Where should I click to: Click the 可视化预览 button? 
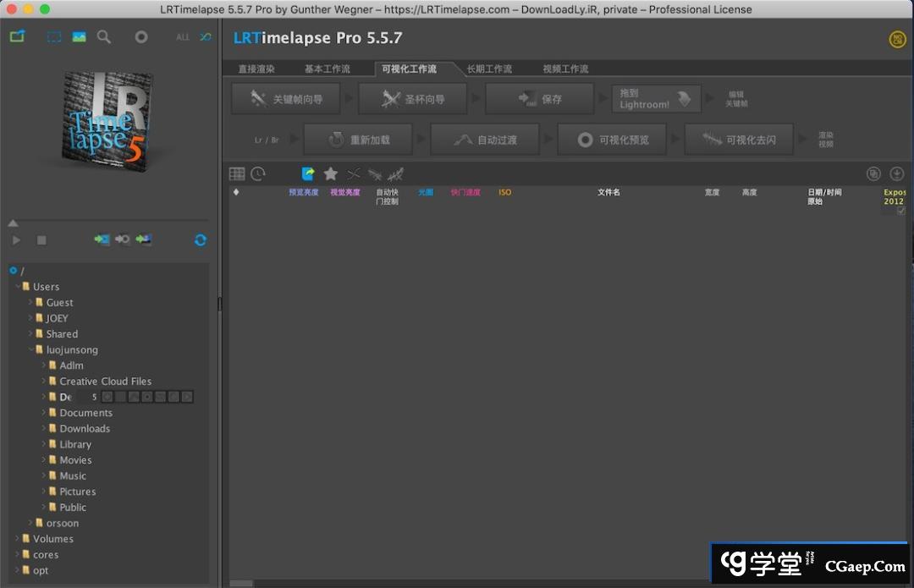pos(612,140)
